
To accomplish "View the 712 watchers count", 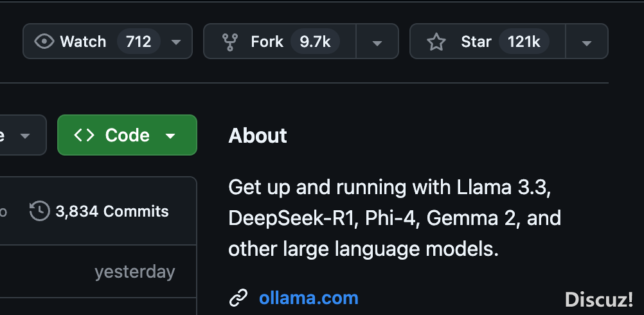I will (138, 42).
